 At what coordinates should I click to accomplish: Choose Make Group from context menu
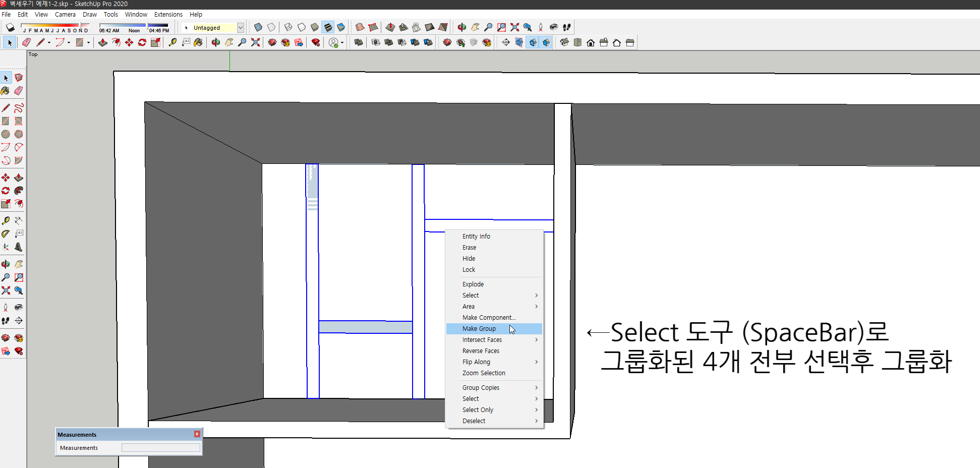(494, 328)
